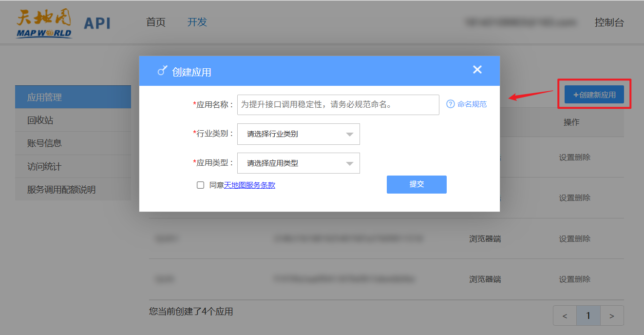The width and height of the screenshot is (644, 335).
Task: Open the 开发 navigation tab
Action: (x=197, y=22)
